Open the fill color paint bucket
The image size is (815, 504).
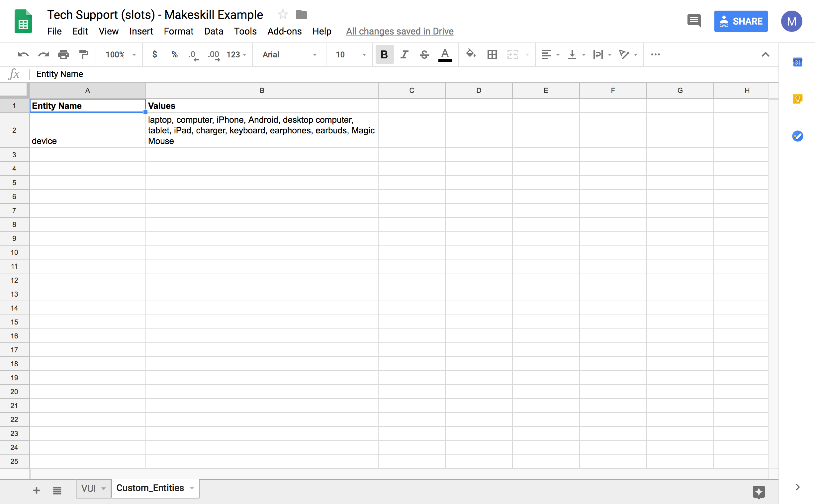click(471, 54)
